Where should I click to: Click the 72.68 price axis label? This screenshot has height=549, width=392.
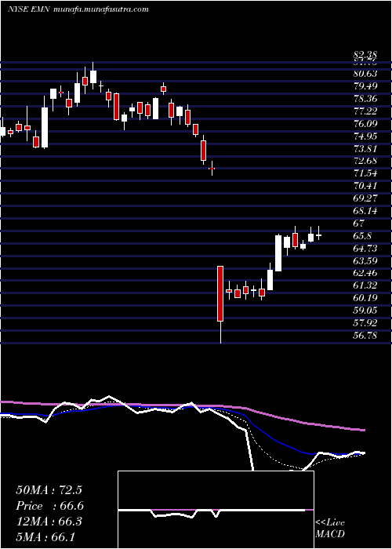[365, 161]
